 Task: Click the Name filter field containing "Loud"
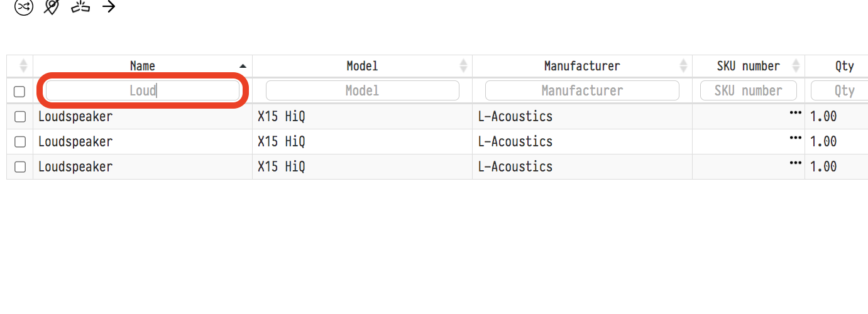pos(143,90)
